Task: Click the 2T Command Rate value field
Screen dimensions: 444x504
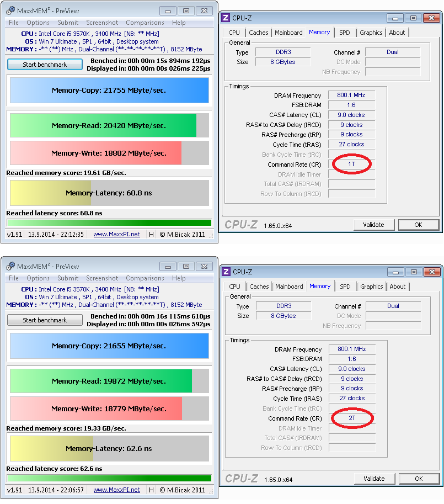Action: click(x=352, y=418)
